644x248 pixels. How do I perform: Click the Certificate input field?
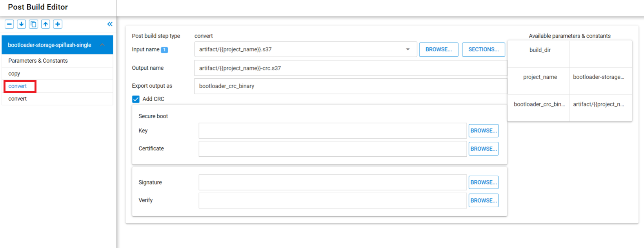click(x=333, y=149)
